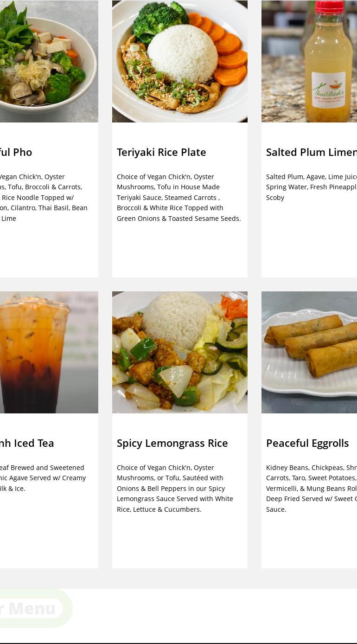Image resolution: width=357 pixels, height=644 pixels.
Task: Click the Menu button at bottom
Action: point(32,608)
